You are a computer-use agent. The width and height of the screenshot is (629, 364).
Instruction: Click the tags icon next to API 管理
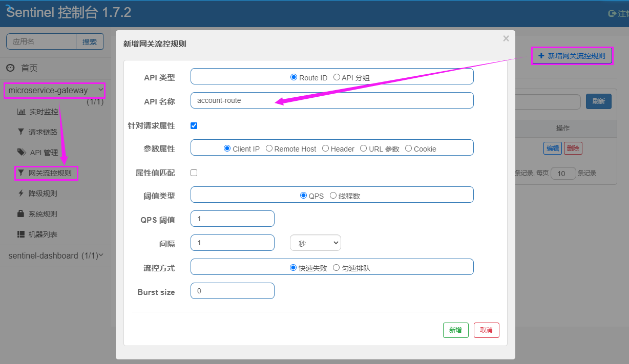coord(22,152)
